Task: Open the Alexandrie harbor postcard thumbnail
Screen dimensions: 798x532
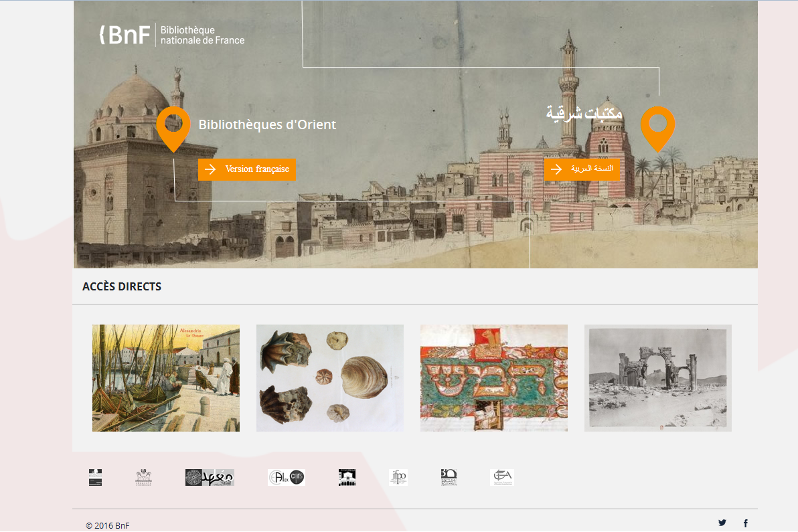Action: [x=166, y=378]
